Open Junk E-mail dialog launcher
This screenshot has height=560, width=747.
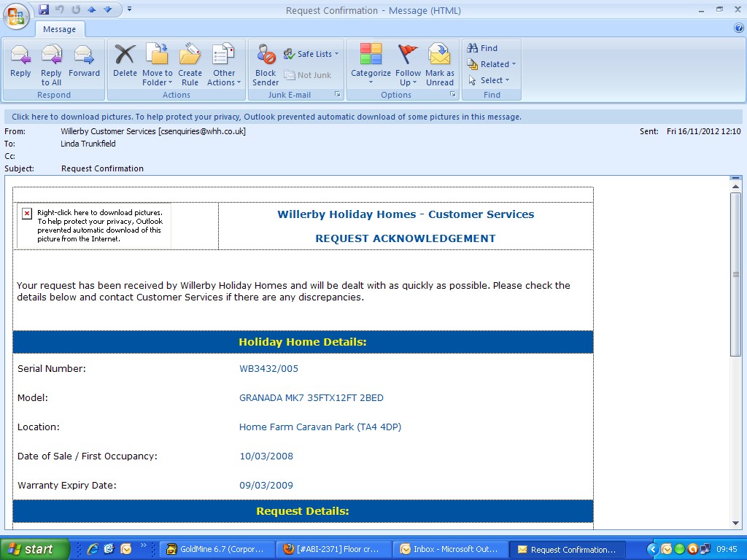337,94
